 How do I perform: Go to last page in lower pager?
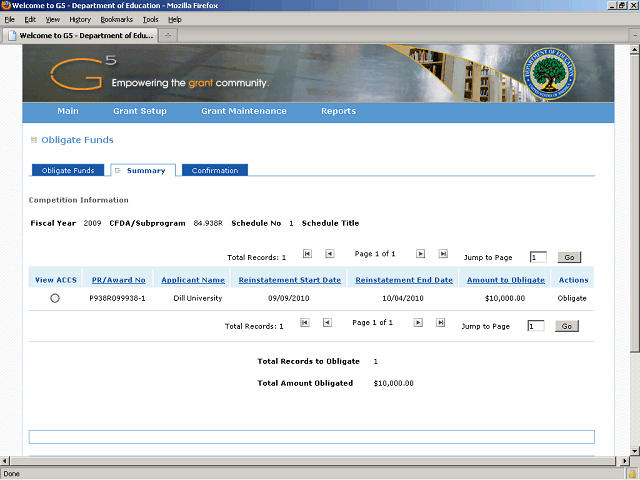tap(440, 323)
